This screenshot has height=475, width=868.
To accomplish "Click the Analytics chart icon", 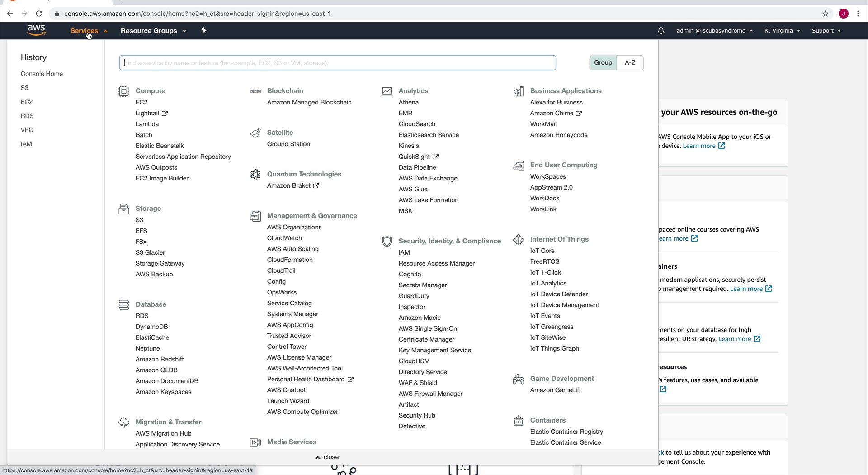I will (x=387, y=91).
